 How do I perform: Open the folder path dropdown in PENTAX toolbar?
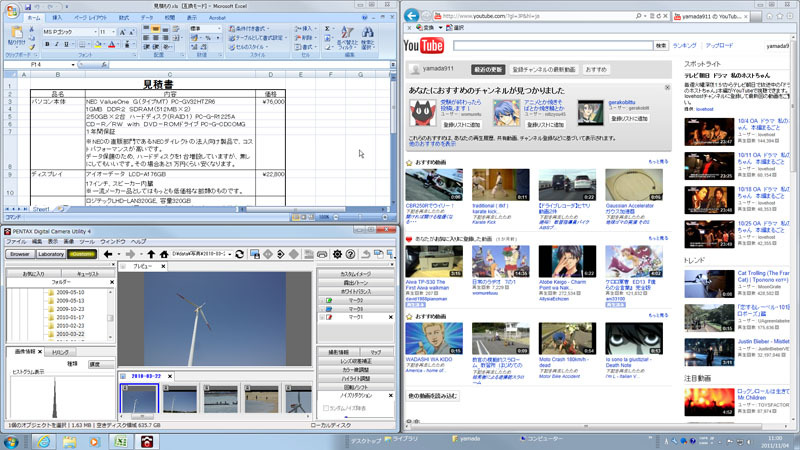pyautogui.click(x=230, y=254)
